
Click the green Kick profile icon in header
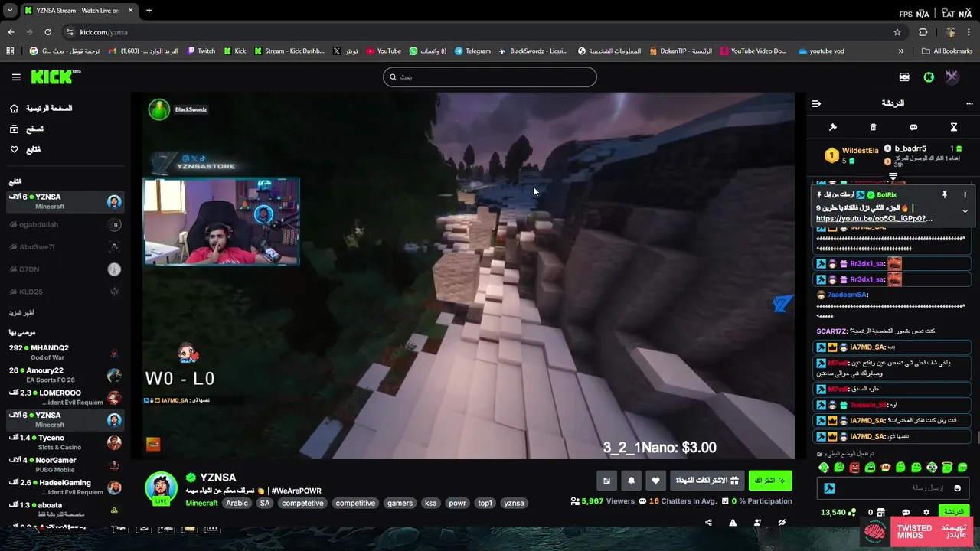point(929,77)
